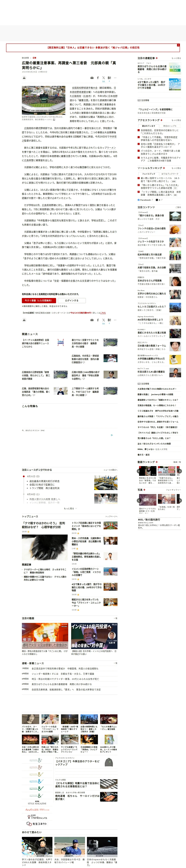Play the インドに10兆円投資へ video
186x868 pixels.
[94, 636]
